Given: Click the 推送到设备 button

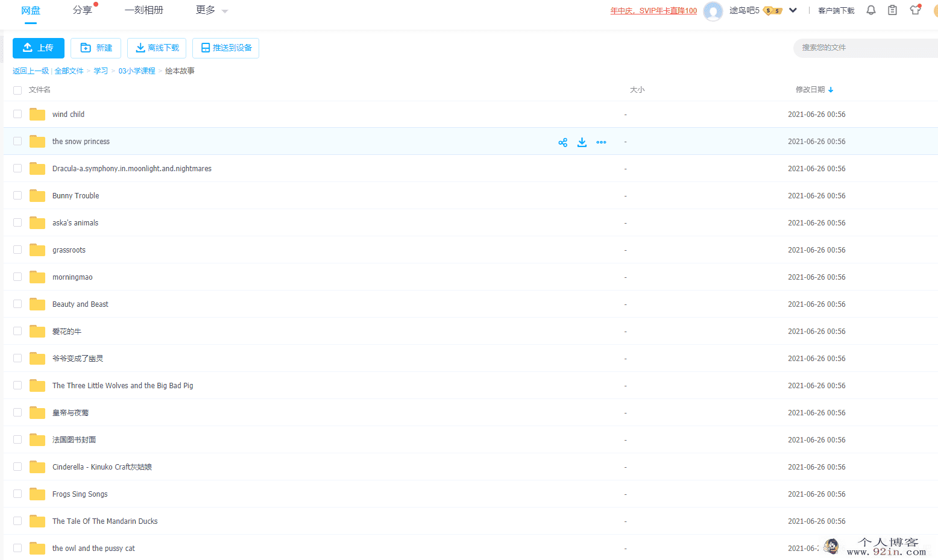Looking at the screenshot, I should tap(225, 48).
